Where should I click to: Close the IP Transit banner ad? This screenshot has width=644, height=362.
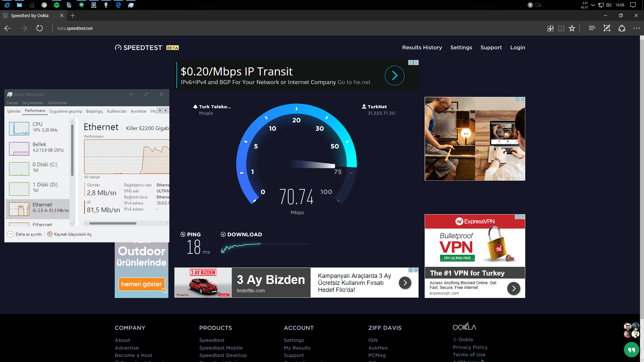[416, 63]
